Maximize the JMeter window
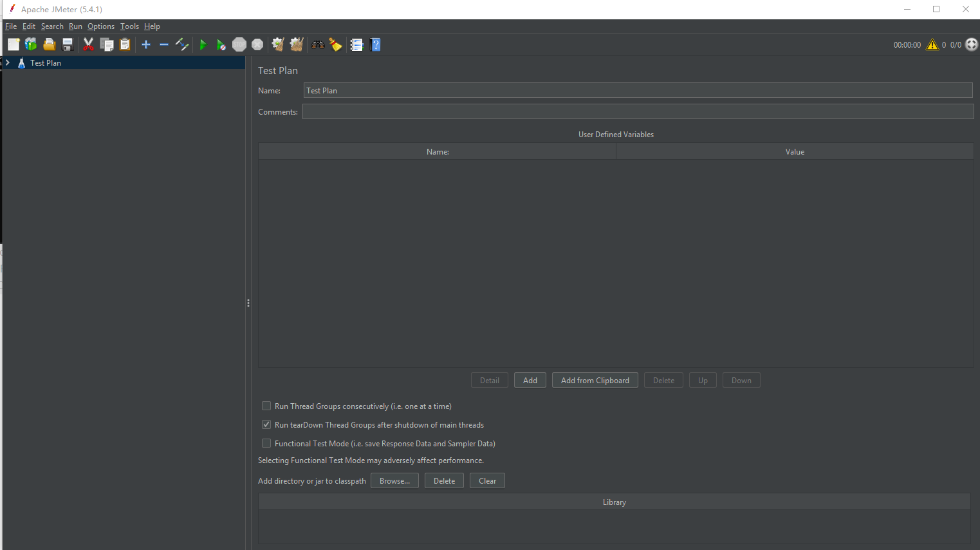The height and width of the screenshot is (550, 980). pyautogui.click(x=936, y=9)
